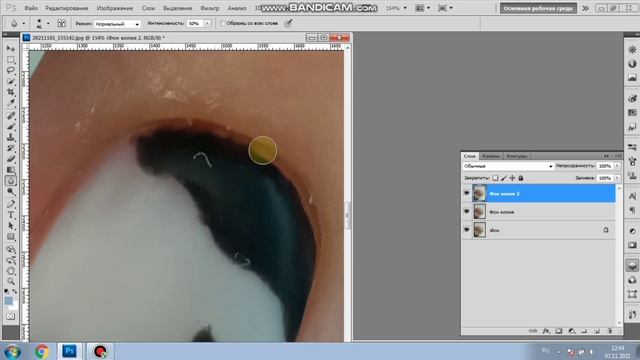Delete layer with the trash icon
The image size is (640, 360).
609,331
